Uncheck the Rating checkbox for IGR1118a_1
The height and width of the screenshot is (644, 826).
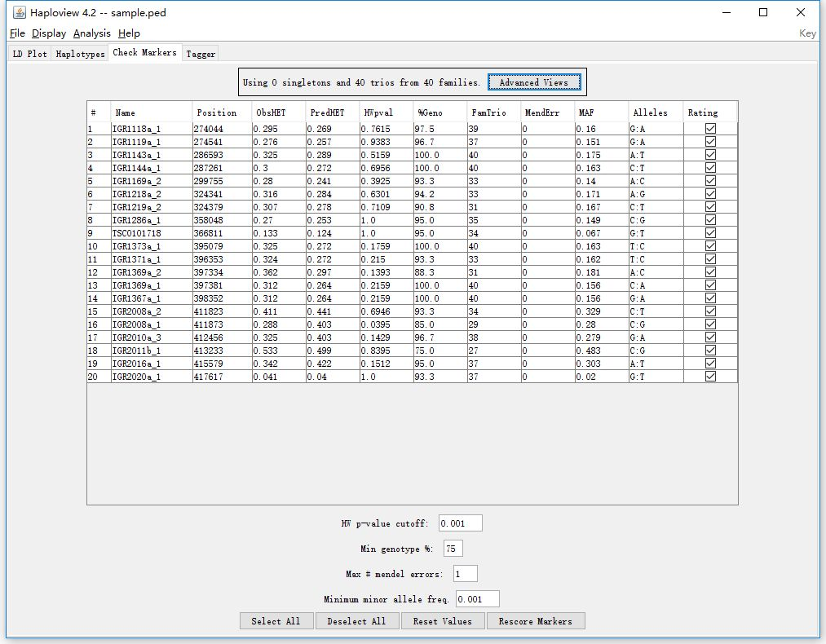[x=710, y=129]
